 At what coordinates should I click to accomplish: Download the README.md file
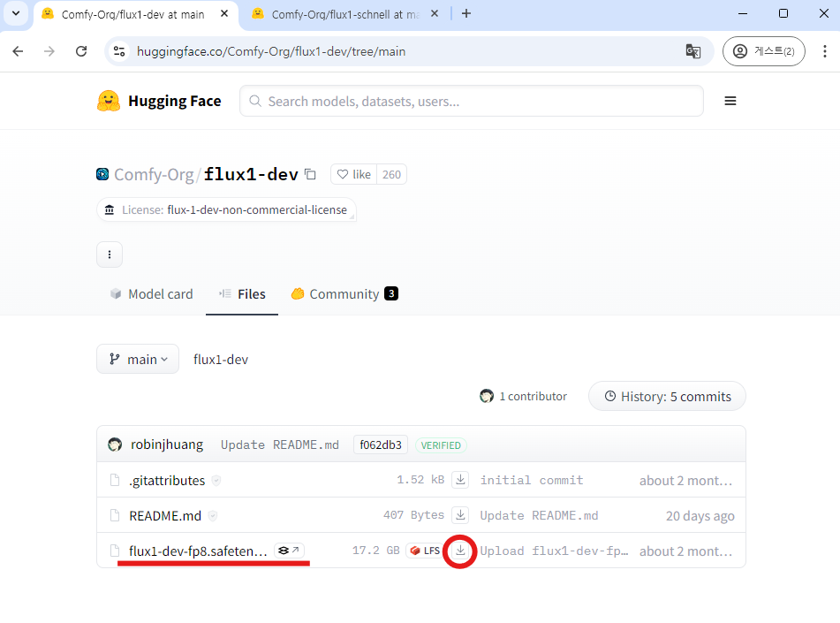point(460,515)
